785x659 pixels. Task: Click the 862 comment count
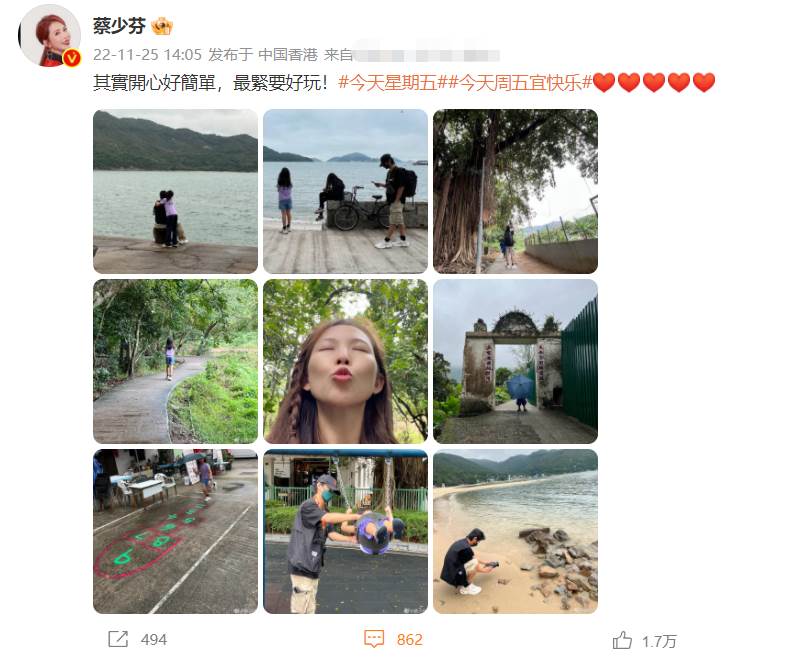pyautogui.click(x=410, y=639)
